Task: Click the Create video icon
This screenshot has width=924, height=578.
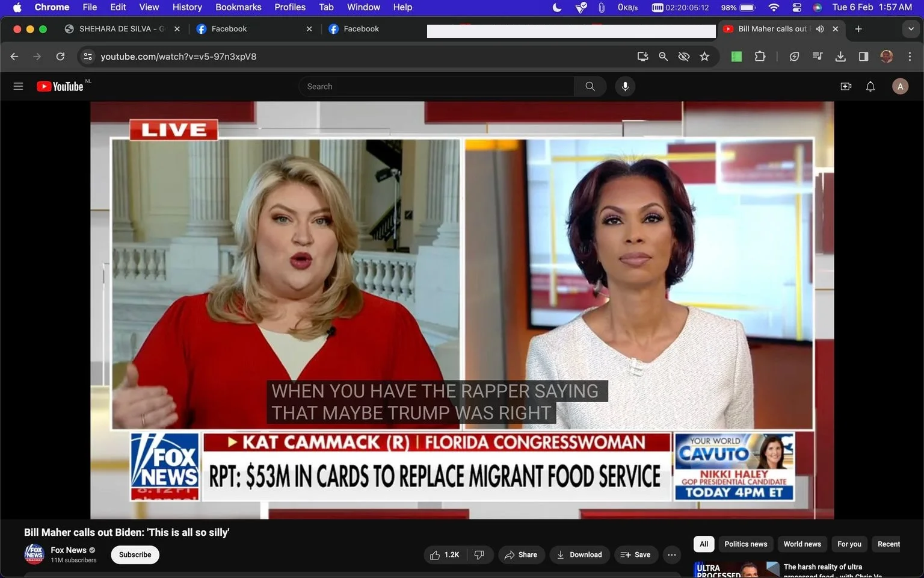Action: (x=846, y=86)
